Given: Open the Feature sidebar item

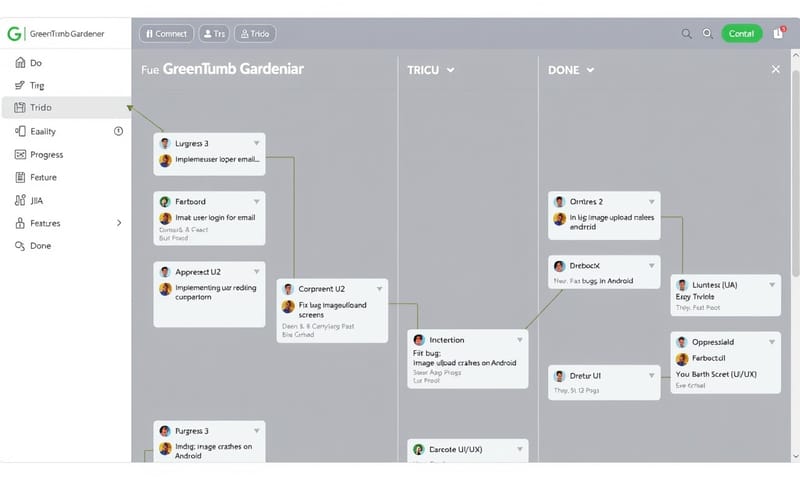Looking at the screenshot, I should [x=43, y=177].
